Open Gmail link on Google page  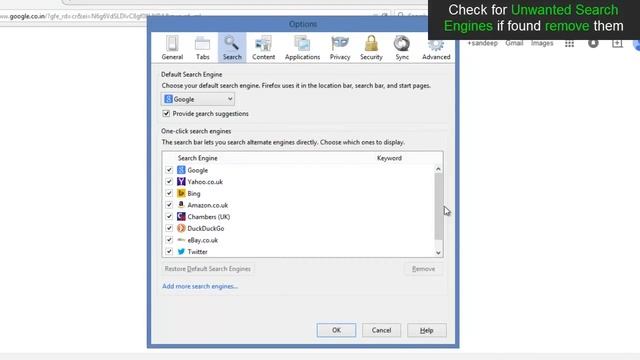pyautogui.click(x=514, y=43)
